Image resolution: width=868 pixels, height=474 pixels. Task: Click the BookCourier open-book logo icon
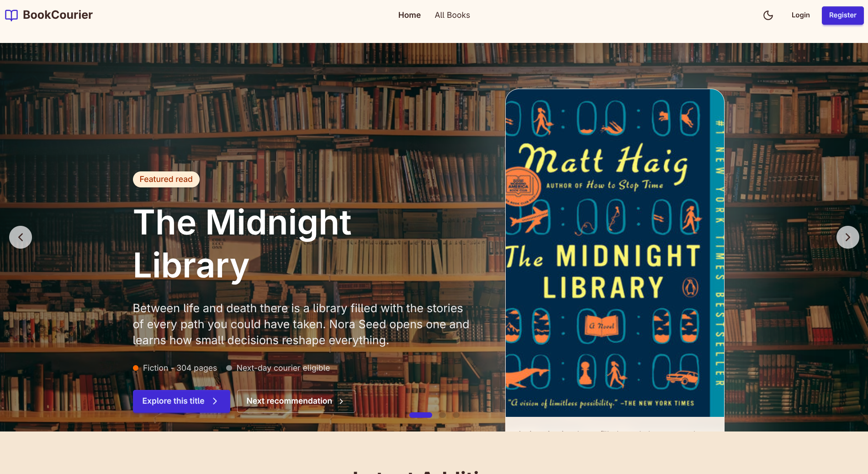click(x=11, y=15)
